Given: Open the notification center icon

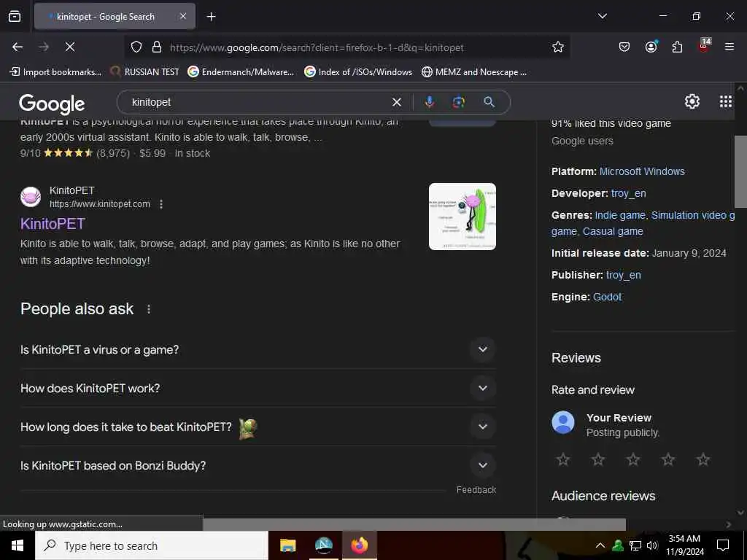Looking at the screenshot, I should click(723, 545).
